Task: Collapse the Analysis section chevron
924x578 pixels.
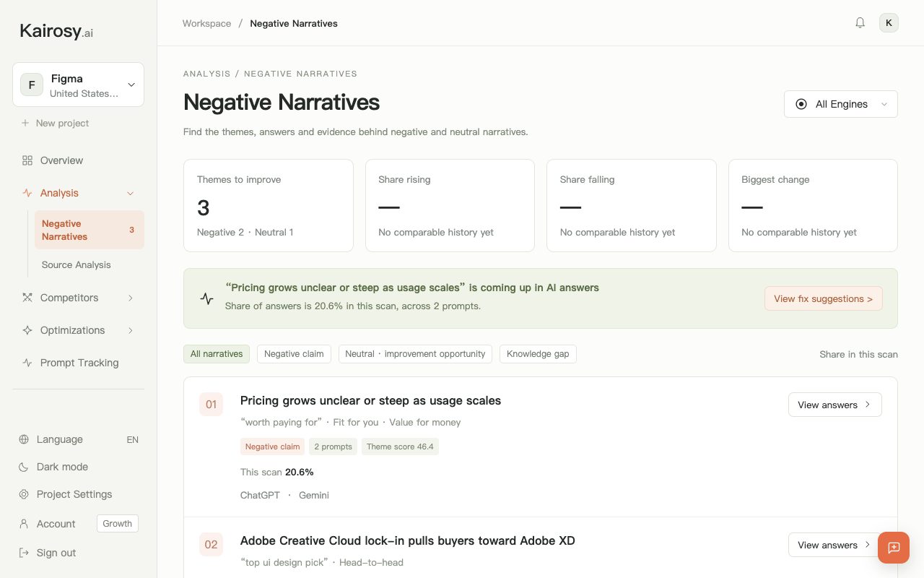Action: (131, 193)
